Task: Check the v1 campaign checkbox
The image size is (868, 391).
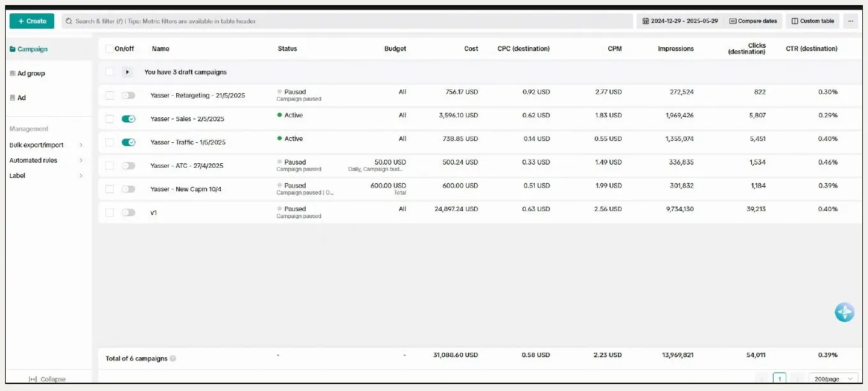Action: pos(109,212)
